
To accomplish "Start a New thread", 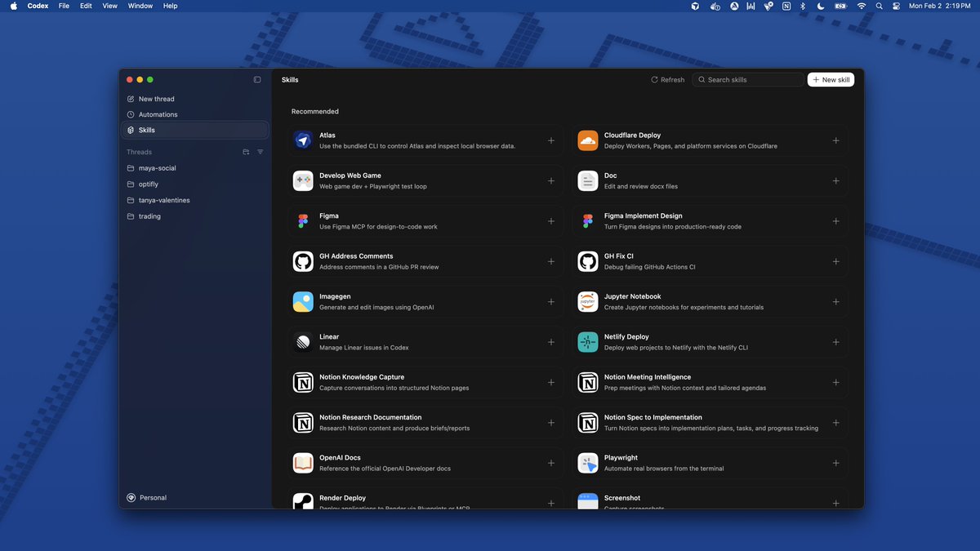I will [194, 99].
